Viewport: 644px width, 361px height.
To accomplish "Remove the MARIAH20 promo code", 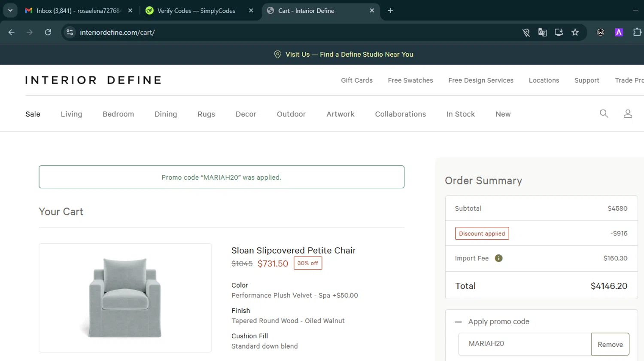I will [610, 344].
